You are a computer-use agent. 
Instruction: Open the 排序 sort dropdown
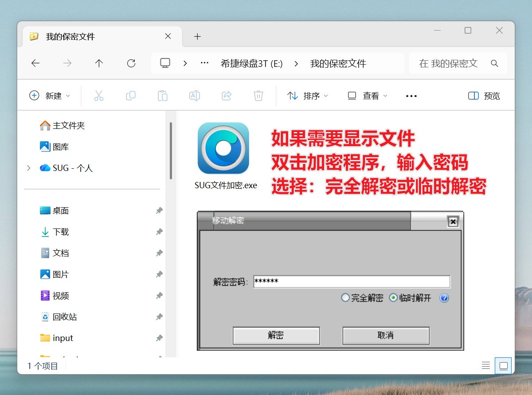click(308, 96)
